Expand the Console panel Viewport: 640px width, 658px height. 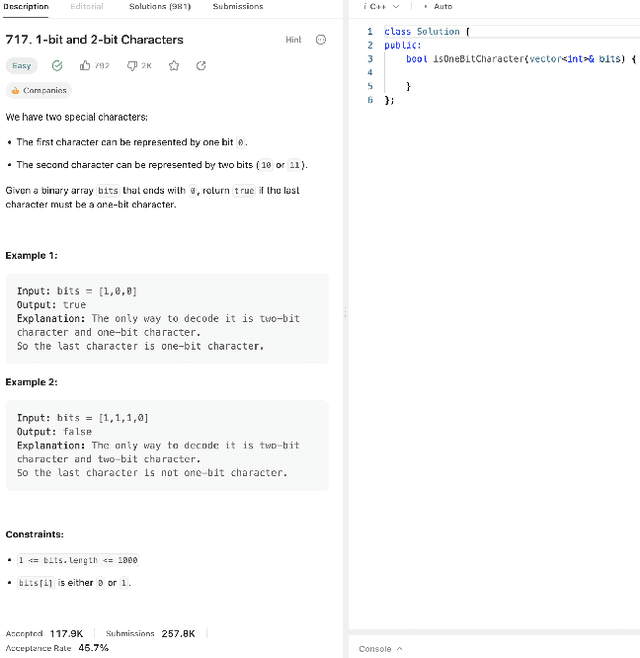coord(381,649)
